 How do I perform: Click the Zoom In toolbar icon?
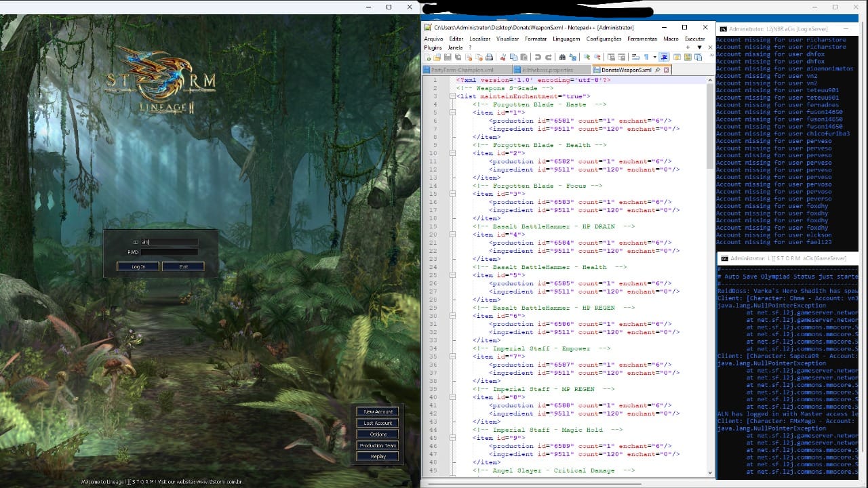point(587,57)
